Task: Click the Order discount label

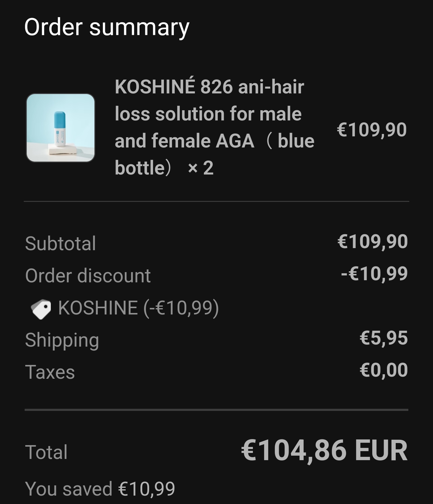Action: [88, 276]
